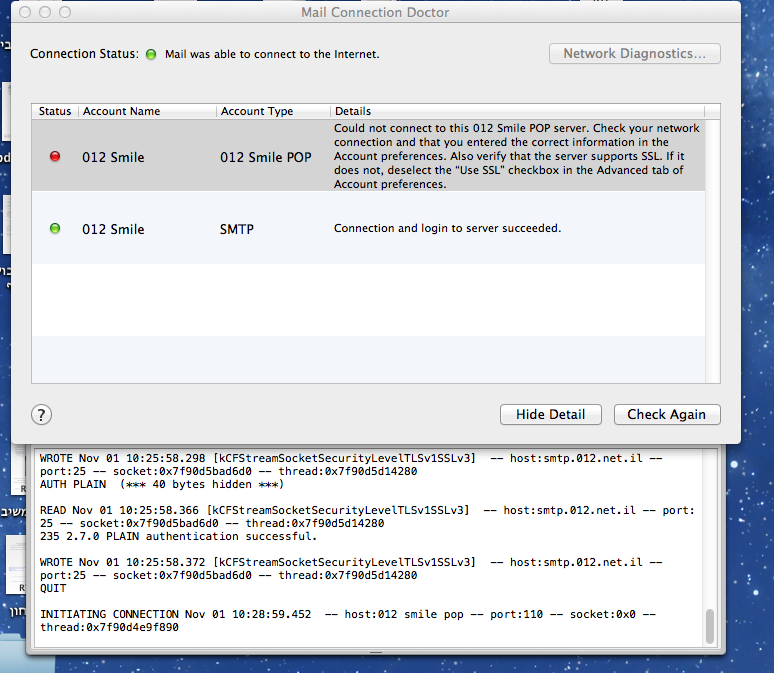Sort by Account Type column header
Viewport: 774px width, 673px height.
[x=273, y=111]
